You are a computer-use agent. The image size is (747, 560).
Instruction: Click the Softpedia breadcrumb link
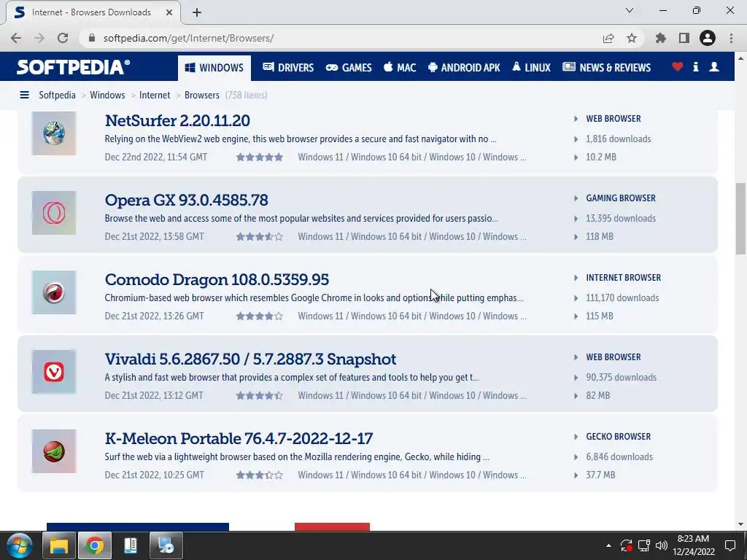pyautogui.click(x=57, y=95)
